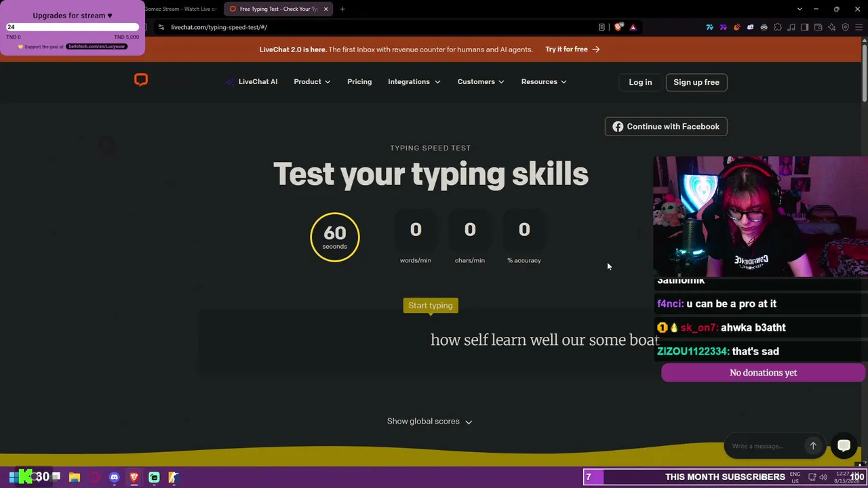Viewport: 868px width, 488px height.
Task: Open Brave browser from taskbar
Action: click(x=134, y=477)
